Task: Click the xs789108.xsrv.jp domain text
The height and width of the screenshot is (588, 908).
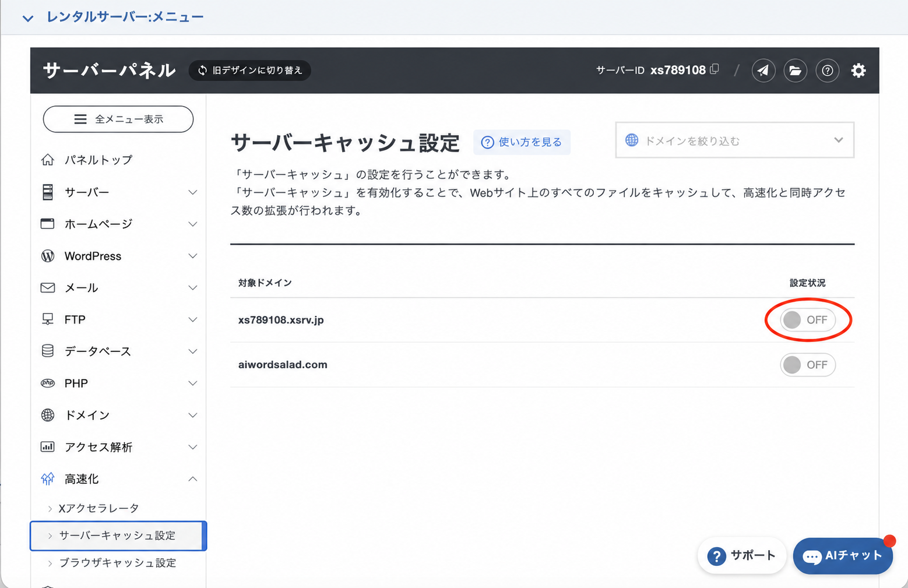Action: 281,320
